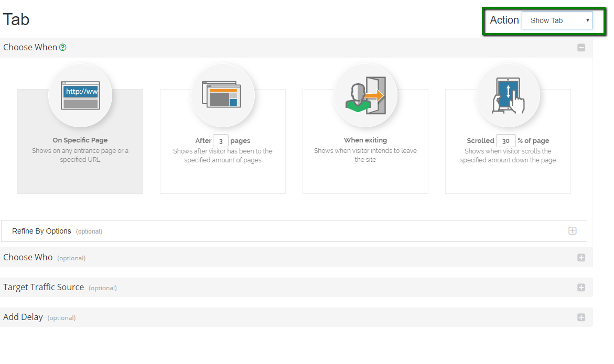Click the When exiting door icon
This screenshot has height=364, width=614.
[x=365, y=95]
